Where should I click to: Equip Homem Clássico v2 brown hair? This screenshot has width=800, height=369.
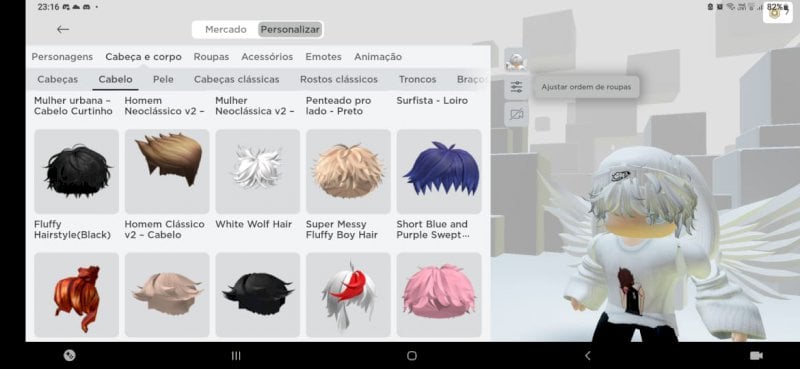pyautogui.click(x=167, y=171)
